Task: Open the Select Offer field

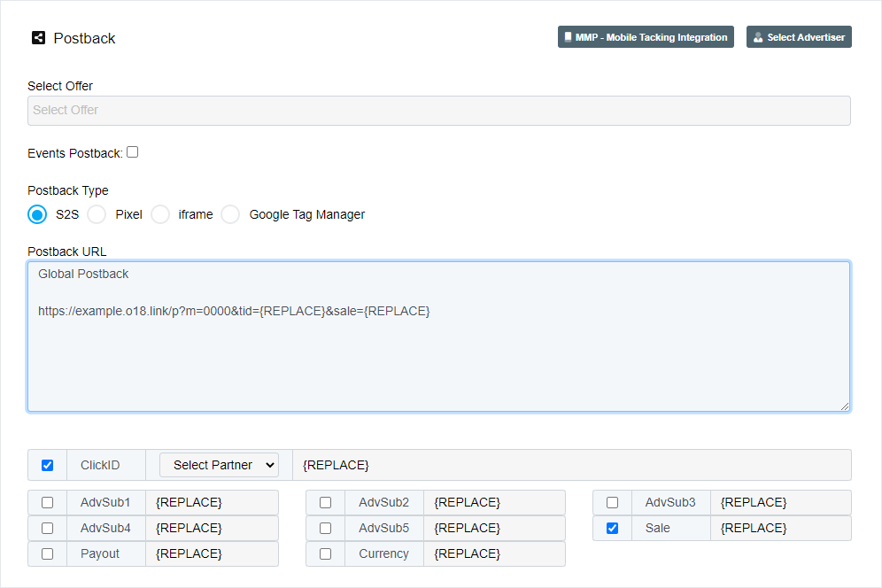Action: [438, 111]
